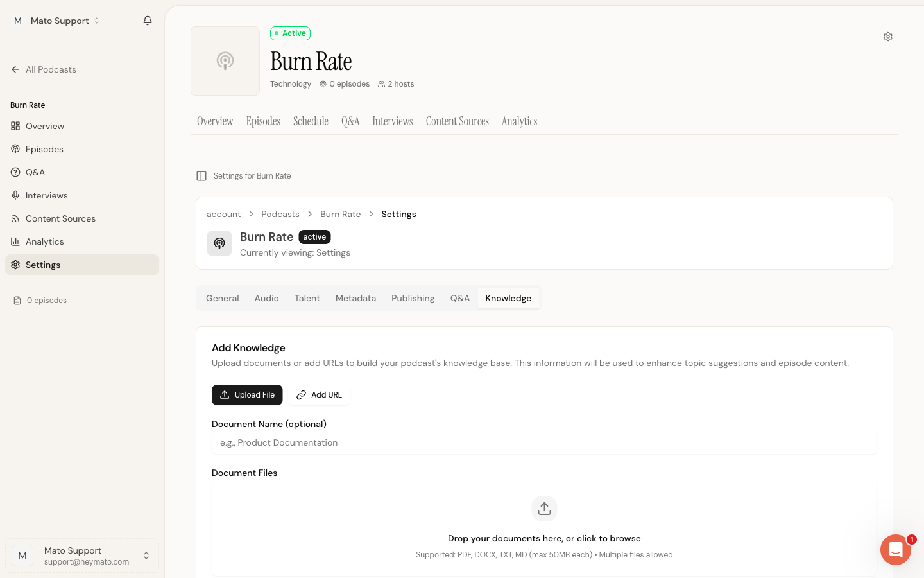The image size is (924, 578).
Task: Switch to the Schedule tab
Action: click(311, 121)
